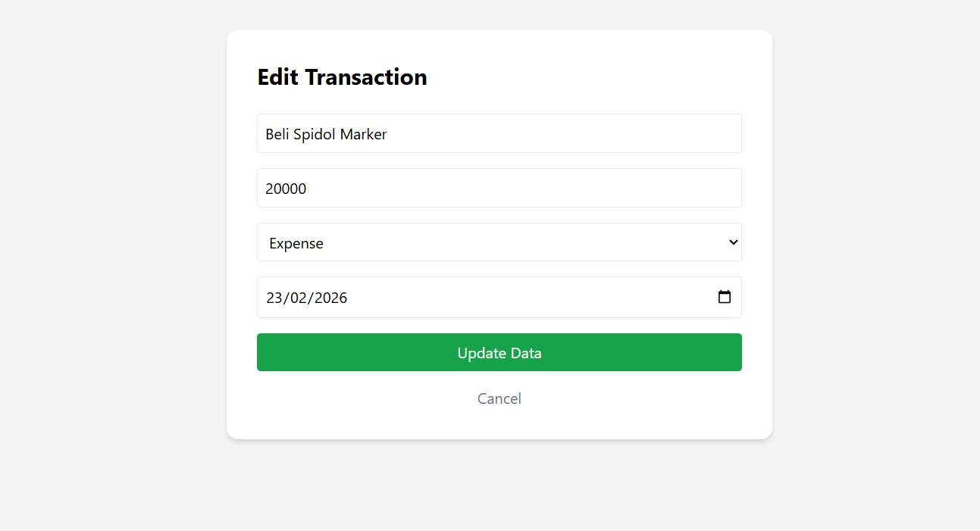
Task: Open the Expense transaction type dropdown
Action: click(x=499, y=242)
